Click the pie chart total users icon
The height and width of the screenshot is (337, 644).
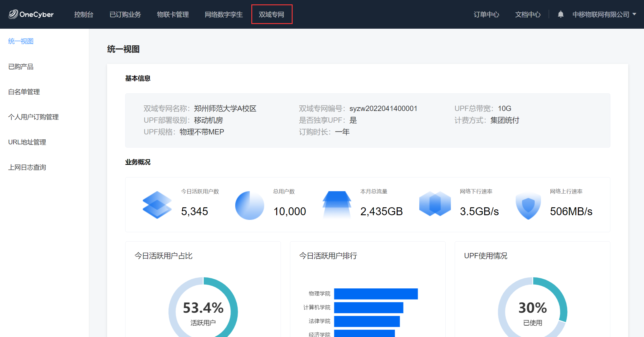[x=249, y=205]
